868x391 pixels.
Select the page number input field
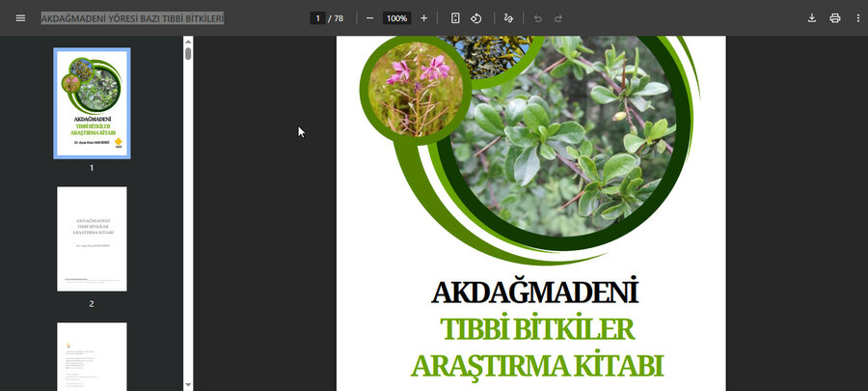click(317, 18)
